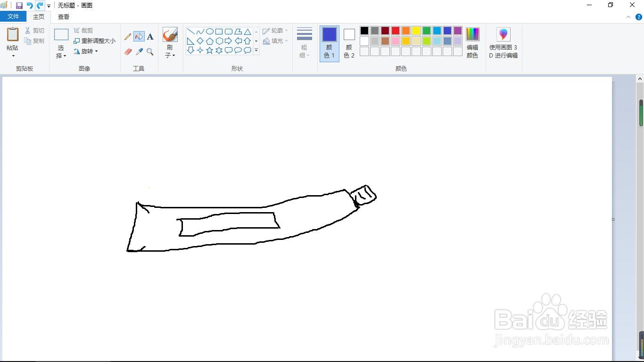Select Color 1 (颜色 1) button

[x=330, y=43]
